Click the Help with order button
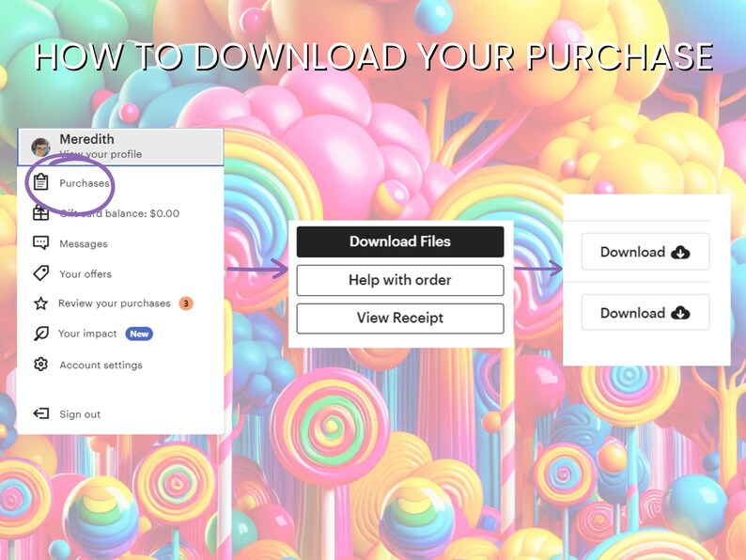 400,280
